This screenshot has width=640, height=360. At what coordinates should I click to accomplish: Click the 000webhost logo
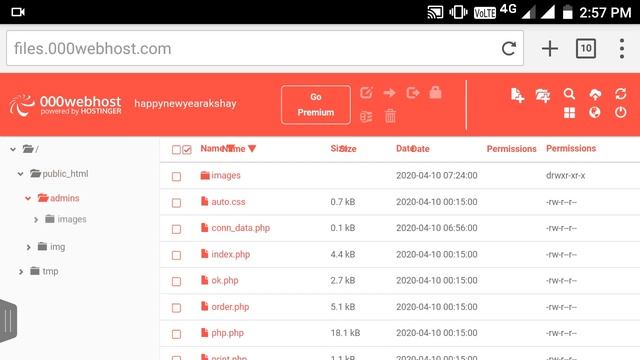click(65, 105)
